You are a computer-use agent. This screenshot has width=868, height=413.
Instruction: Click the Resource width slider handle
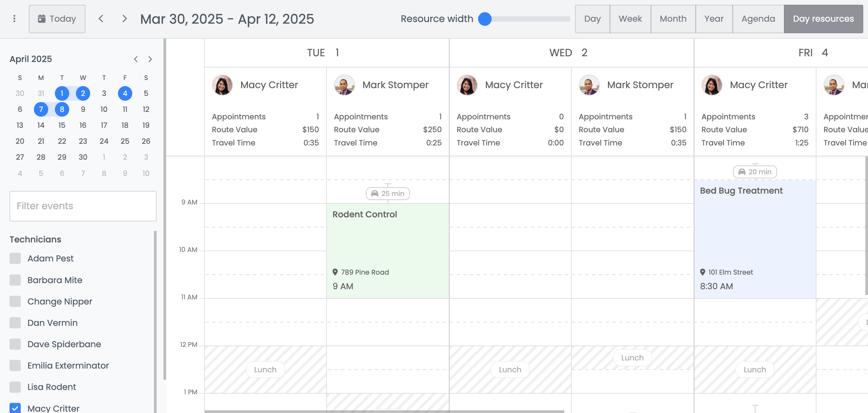tap(485, 19)
